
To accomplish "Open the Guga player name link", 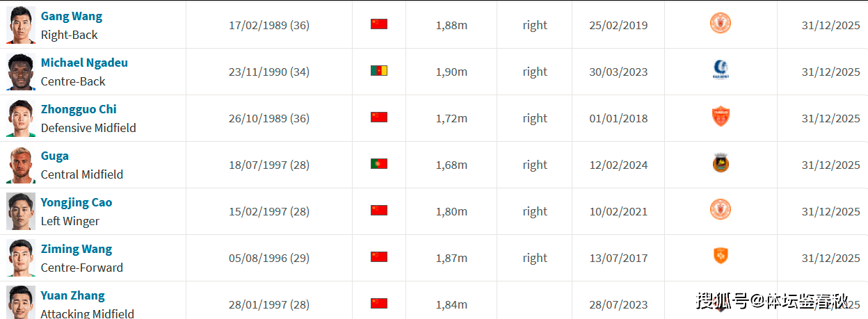I will (x=55, y=156).
